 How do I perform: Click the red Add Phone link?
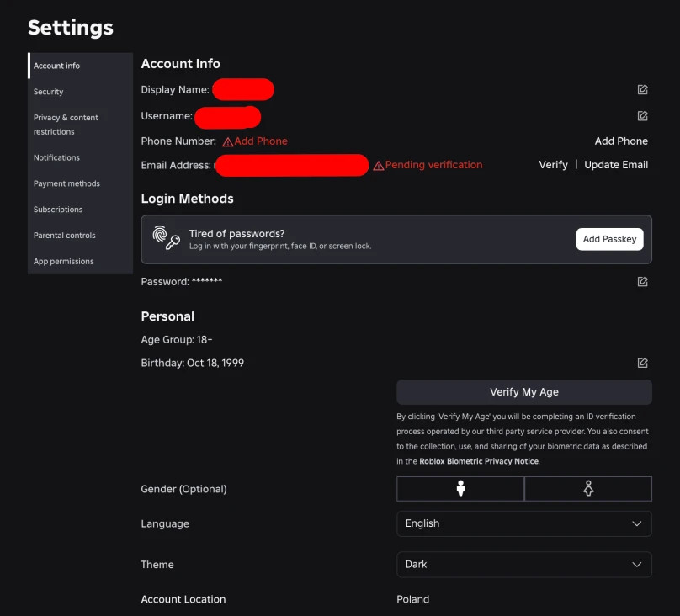pos(261,141)
